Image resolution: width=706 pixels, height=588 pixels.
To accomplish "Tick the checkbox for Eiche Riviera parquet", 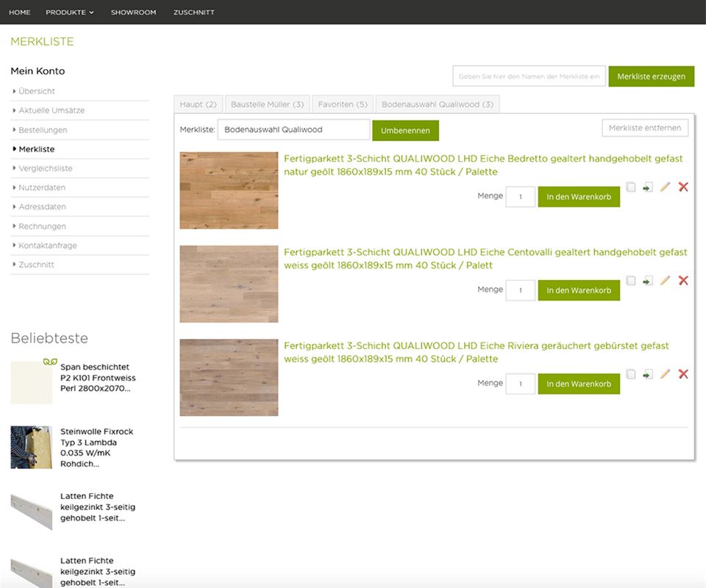I will (x=631, y=374).
